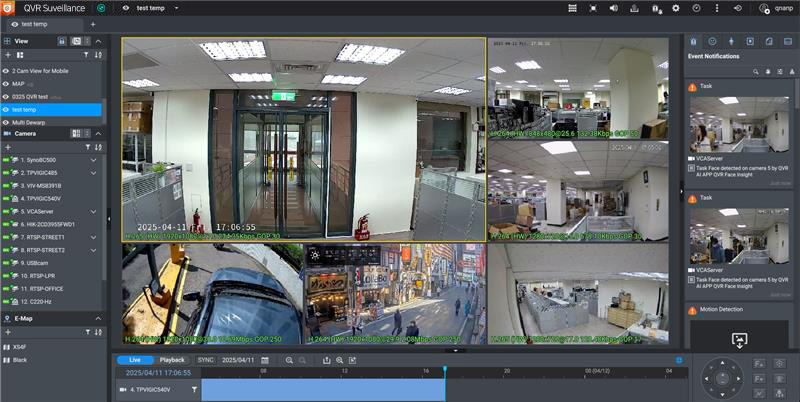Search event notifications with magnifier icon
The width and height of the screenshot is (800, 402).
(x=756, y=72)
